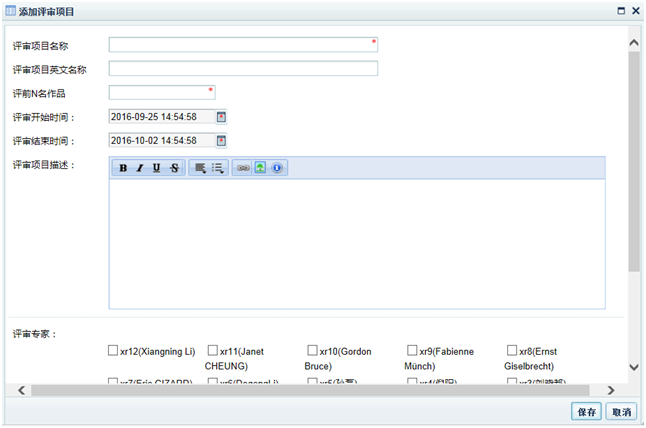Open calendar picker for 评审开始时间
Screen dimensions: 646x428
click(222, 117)
